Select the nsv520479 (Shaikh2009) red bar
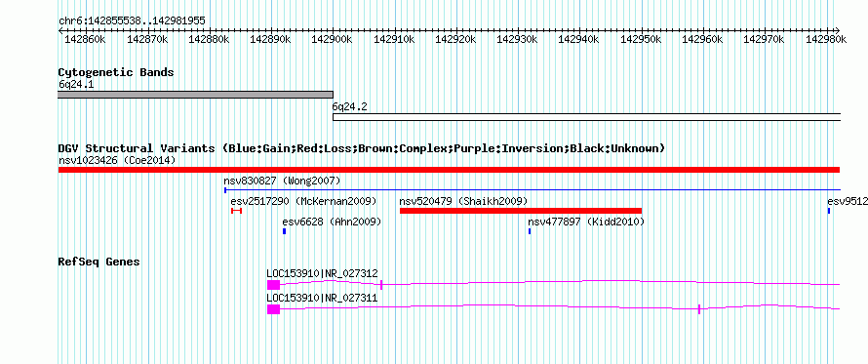868x364 pixels. (x=521, y=211)
